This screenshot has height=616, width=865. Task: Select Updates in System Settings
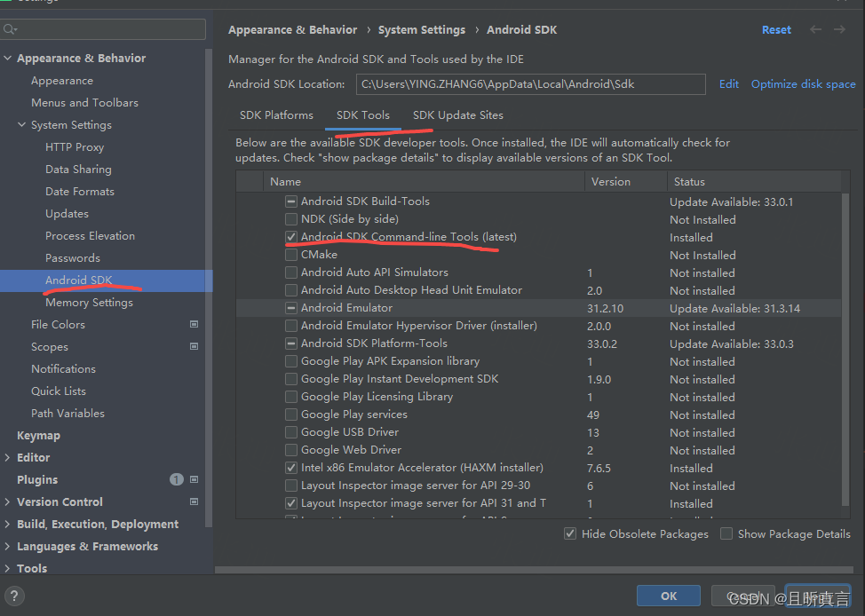point(67,213)
